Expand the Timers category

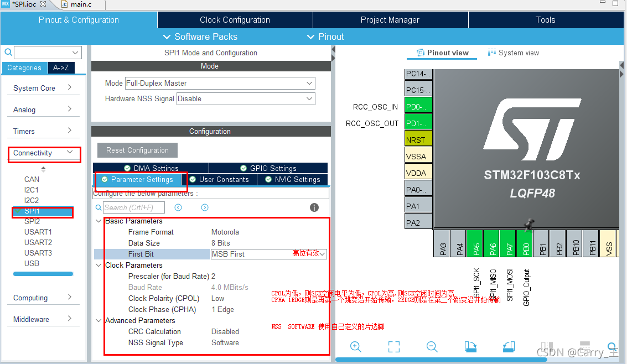pyautogui.click(x=43, y=131)
